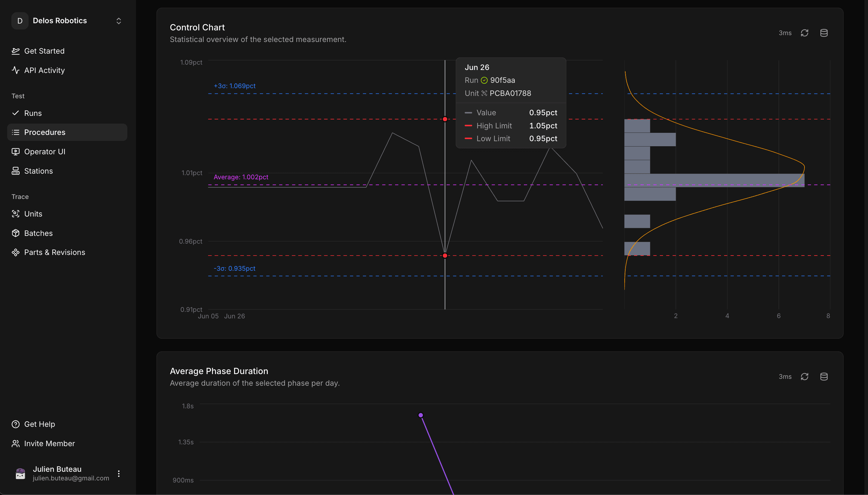This screenshot has height=495, width=868.
Task: Click the Units icon under Trace
Action: (16, 214)
